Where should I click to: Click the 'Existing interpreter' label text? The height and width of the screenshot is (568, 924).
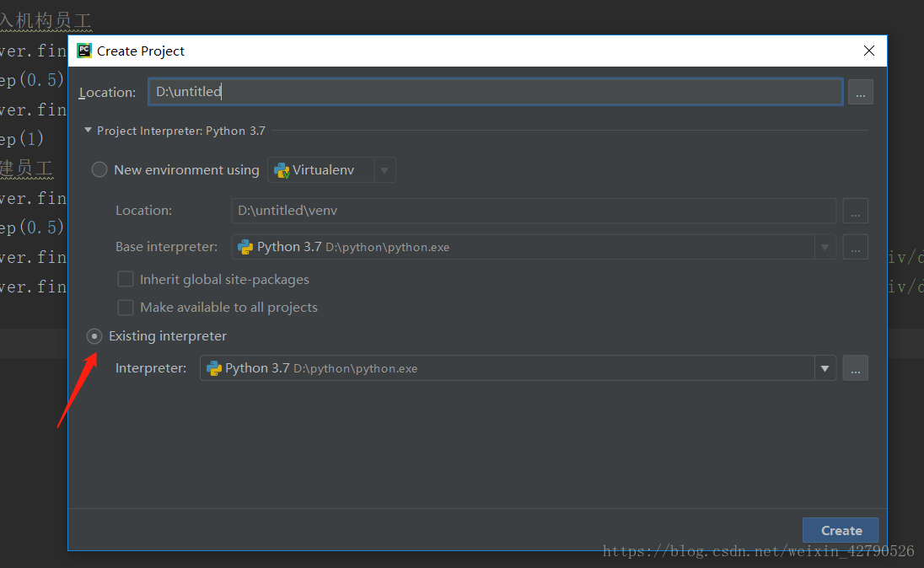click(x=168, y=336)
